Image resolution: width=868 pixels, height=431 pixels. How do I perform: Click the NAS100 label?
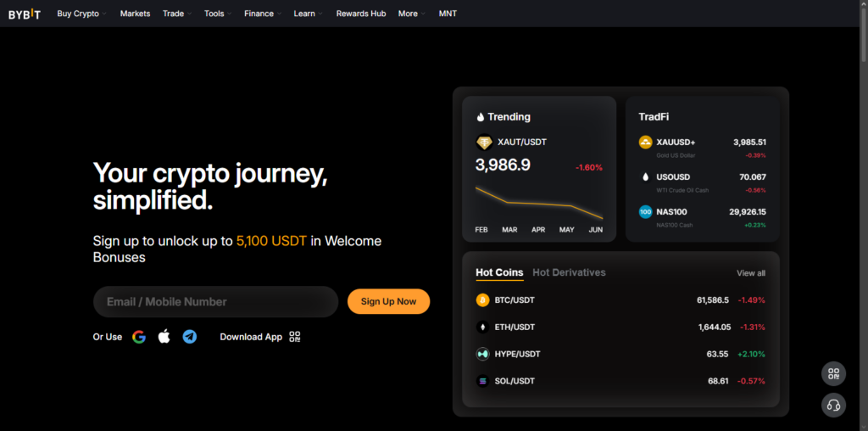click(x=671, y=211)
